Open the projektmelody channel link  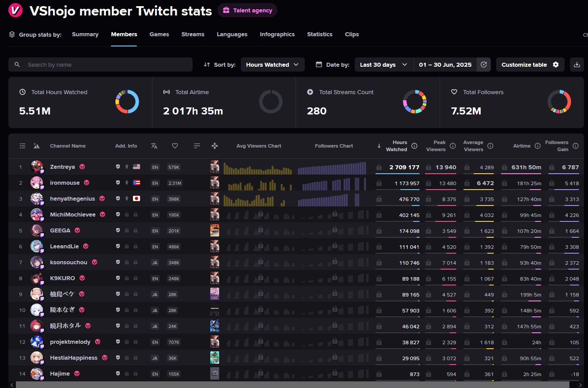click(70, 342)
